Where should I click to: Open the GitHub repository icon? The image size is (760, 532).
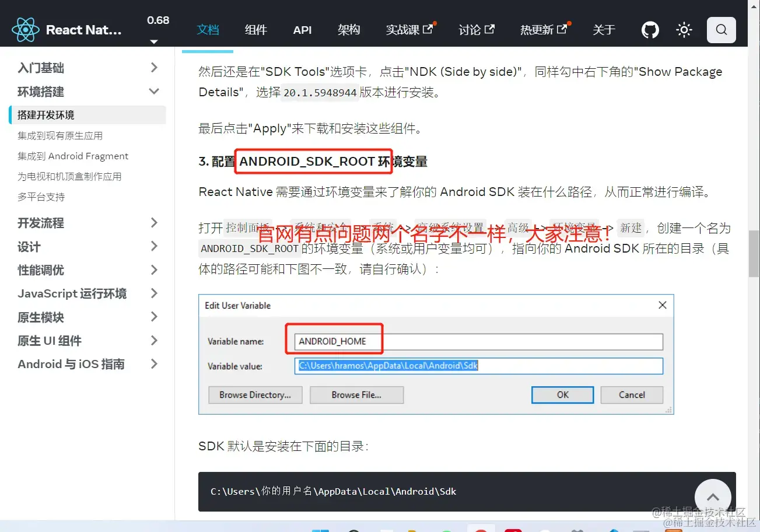pos(650,30)
